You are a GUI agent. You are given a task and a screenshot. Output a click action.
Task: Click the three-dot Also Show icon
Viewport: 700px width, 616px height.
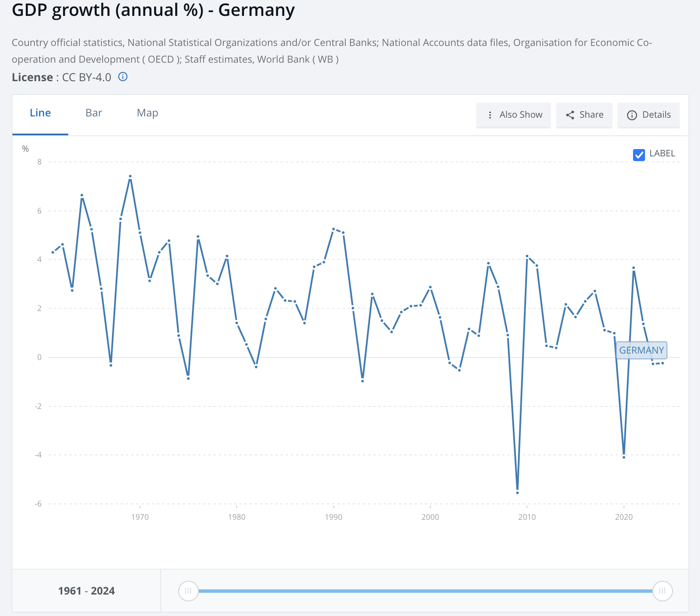(490, 115)
